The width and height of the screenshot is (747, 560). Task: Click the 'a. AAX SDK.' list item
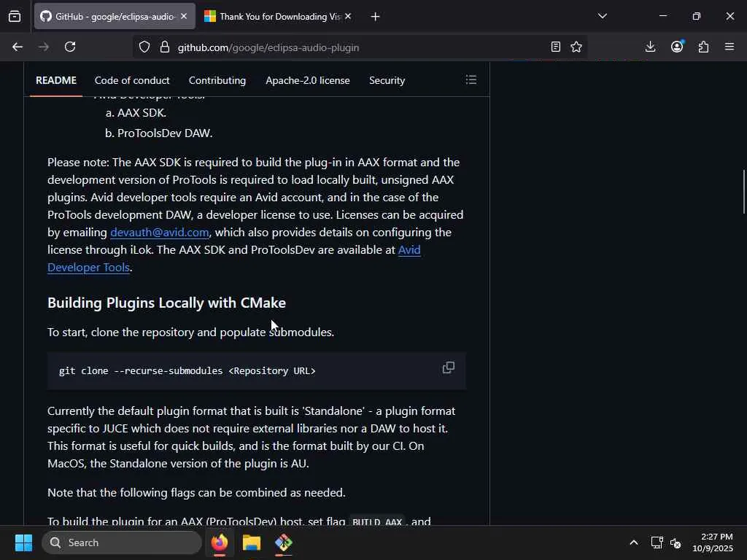pyautogui.click(x=136, y=113)
